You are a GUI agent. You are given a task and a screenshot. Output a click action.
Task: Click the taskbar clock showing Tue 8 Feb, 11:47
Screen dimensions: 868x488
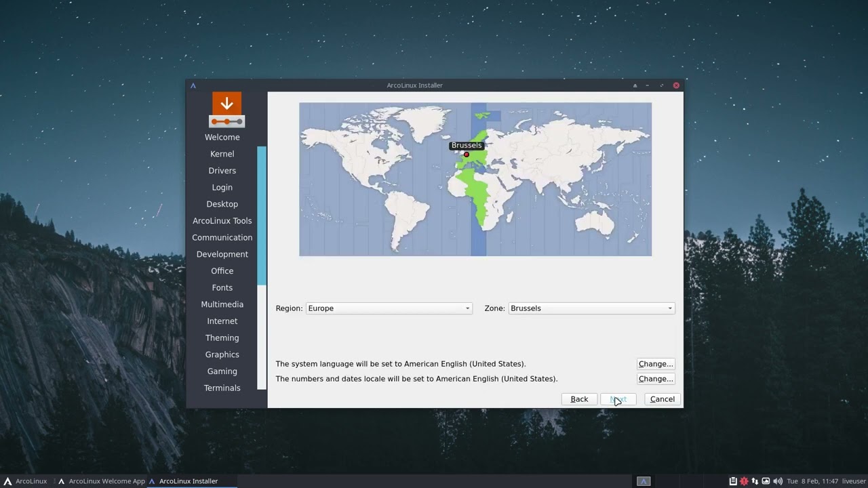(x=812, y=481)
